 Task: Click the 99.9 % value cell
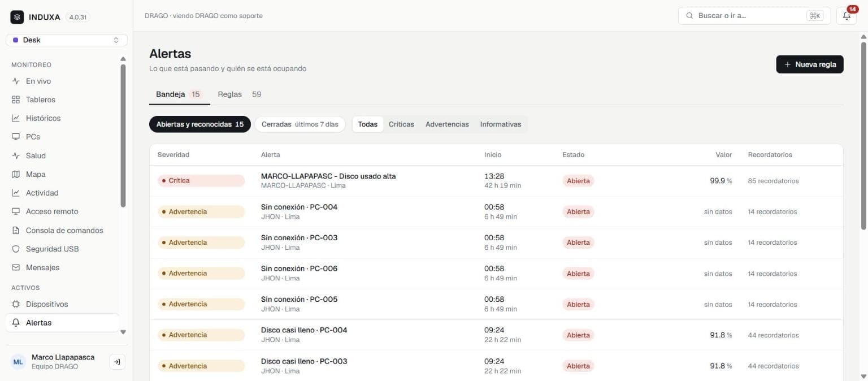[721, 181]
